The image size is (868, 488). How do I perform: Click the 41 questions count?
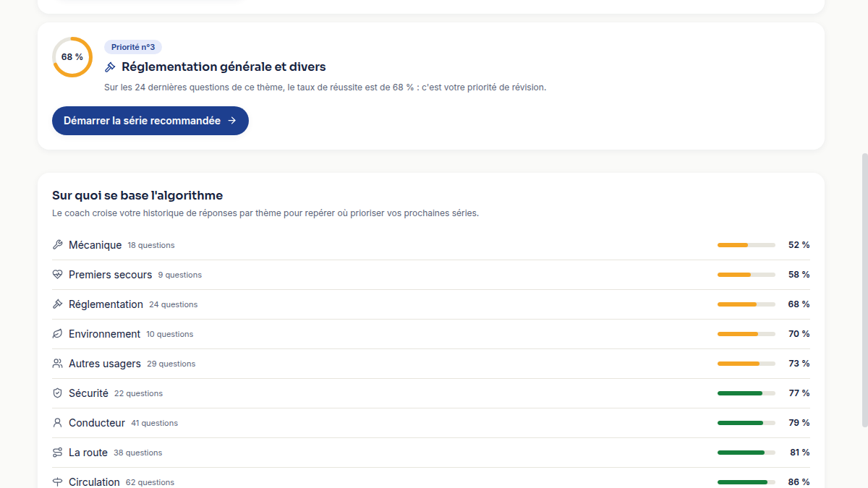tap(155, 424)
